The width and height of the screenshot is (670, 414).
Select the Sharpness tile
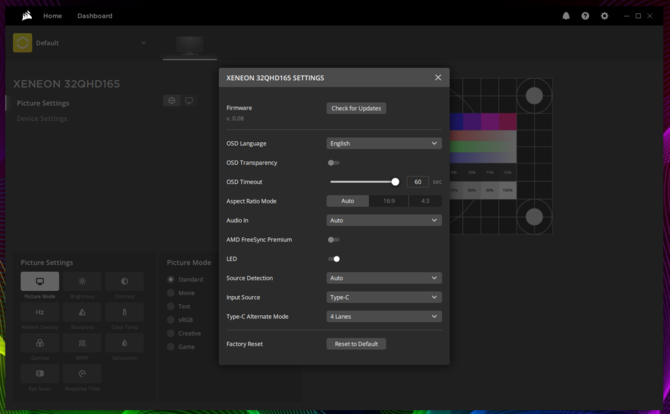(x=82, y=312)
